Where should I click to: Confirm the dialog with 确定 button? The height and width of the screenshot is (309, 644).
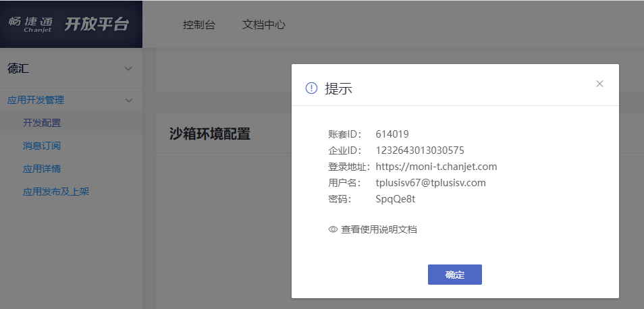point(455,275)
